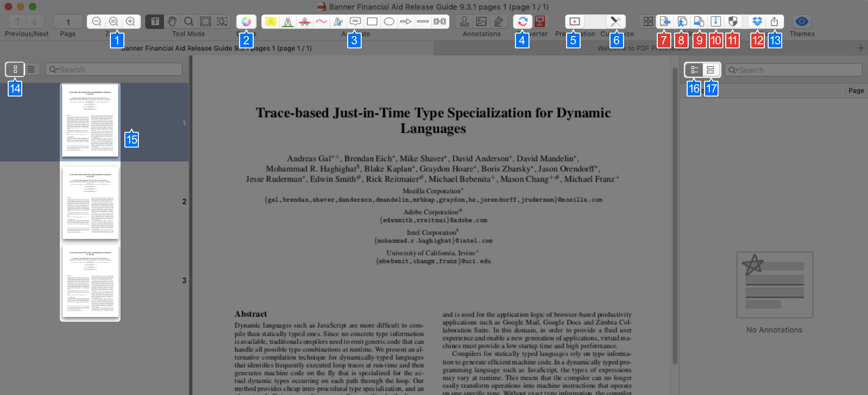The width and height of the screenshot is (868, 395).
Task: Show outline list view in left sidebar
Action: pyautogui.click(x=31, y=69)
